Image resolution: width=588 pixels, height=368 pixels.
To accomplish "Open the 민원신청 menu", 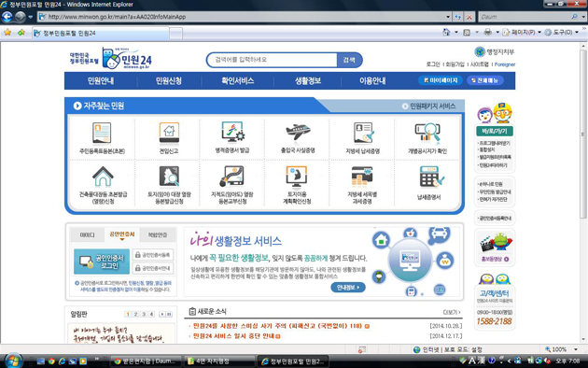I will click(169, 80).
